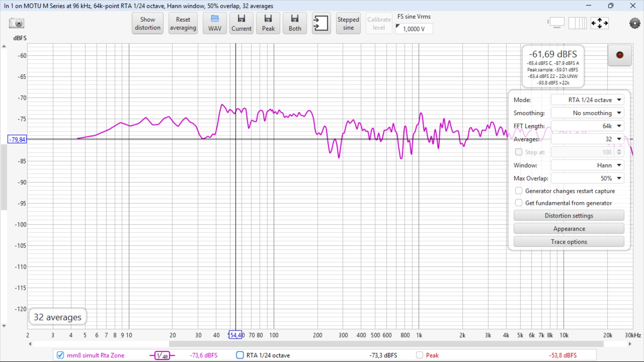The height and width of the screenshot is (362, 644).
Task: Reset averaging of the RTA
Action: (x=183, y=23)
